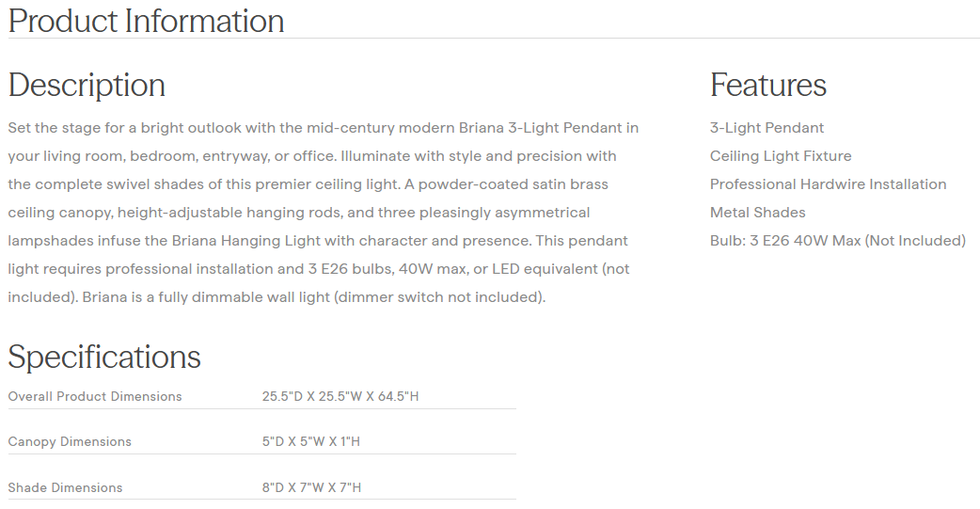Click the 25.5"D X 25.5"W X 64.5"H value
Viewport: 980px width, 509px height.
click(x=340, y=396)
